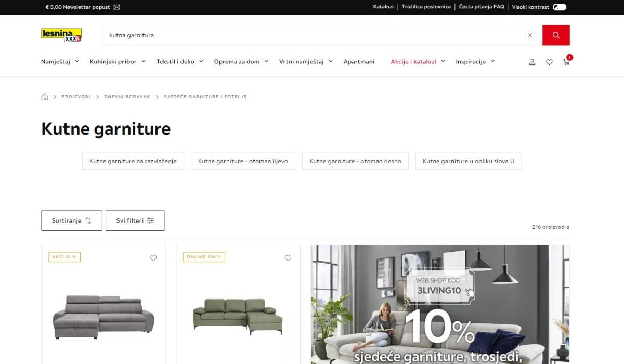Open the Akcije i katalozi menu
The height and width of the screenshot is (364, 624).
[x=418, y=61]
